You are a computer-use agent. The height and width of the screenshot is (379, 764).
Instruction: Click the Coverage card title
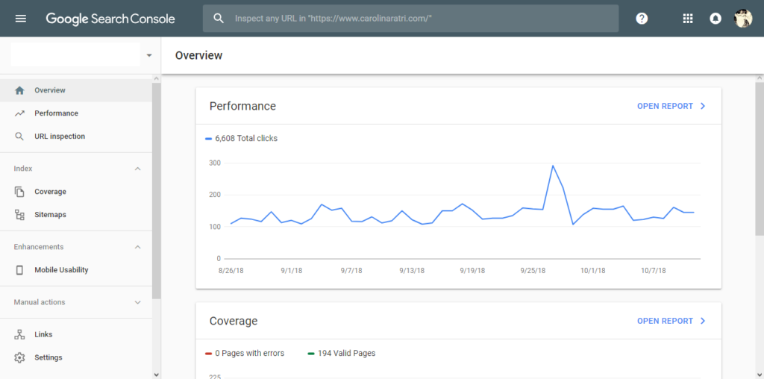point(233,321)
